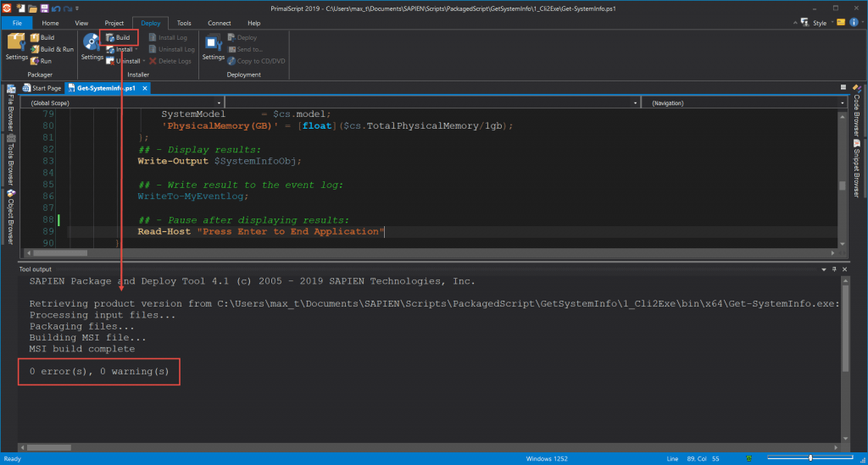Viewport: 868px width, 465px height.
Task: Click the Windows 1252 encoding in status bar
Action: coord(547,458)
